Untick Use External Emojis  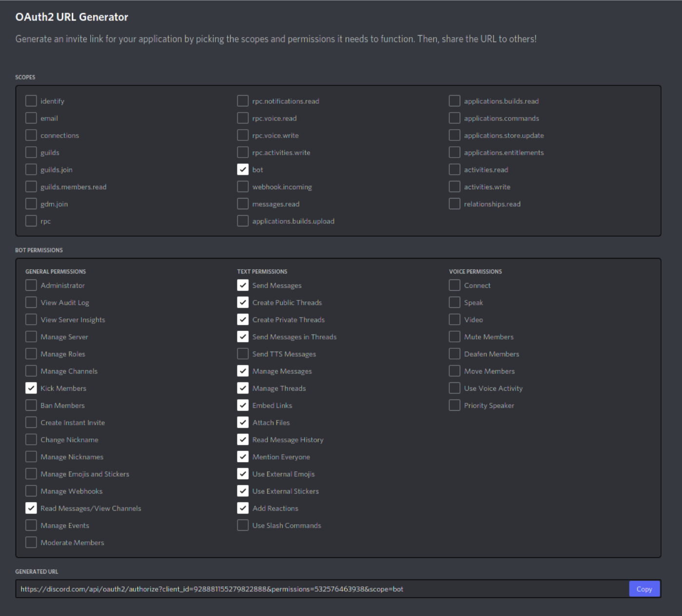coord(243,474)
